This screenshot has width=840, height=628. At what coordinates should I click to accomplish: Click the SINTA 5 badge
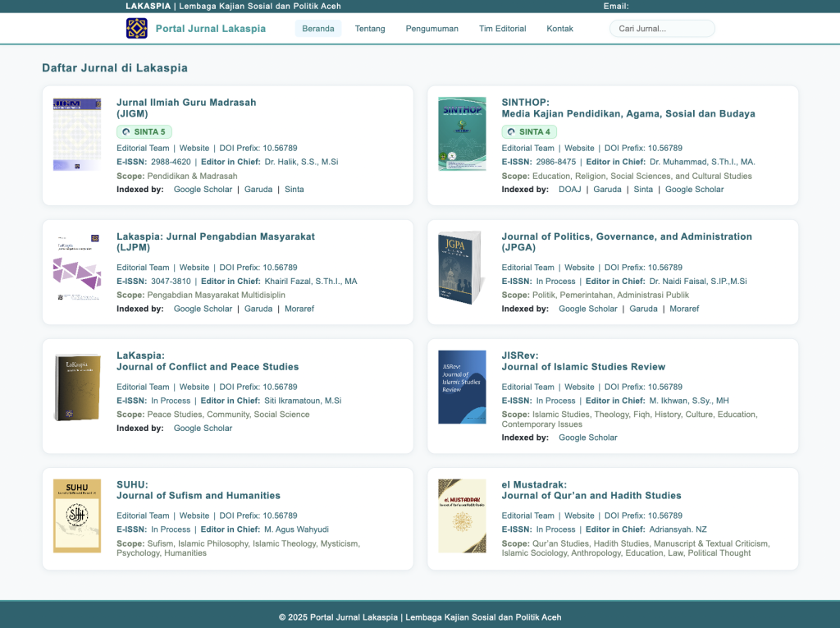point(144,131)
